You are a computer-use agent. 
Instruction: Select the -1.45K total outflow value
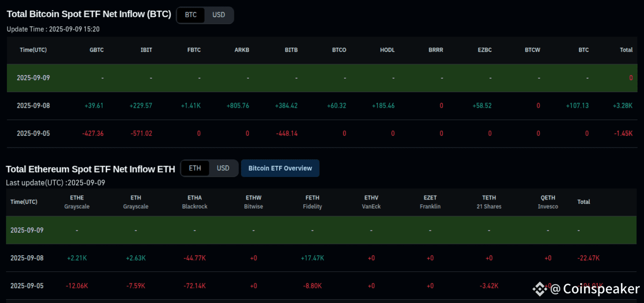click(624, 134)
